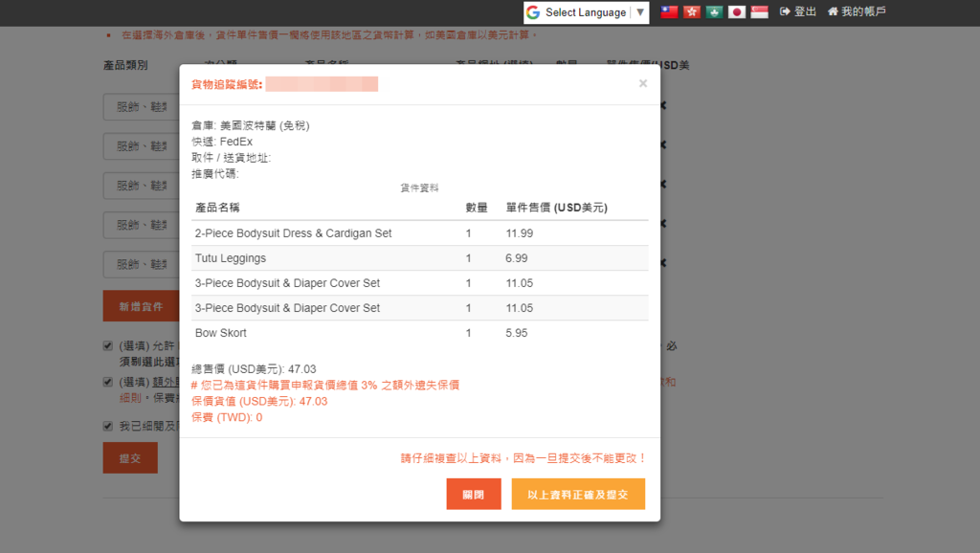Open 我的帳戶 account menu item
980x553 pixels.
857,12
